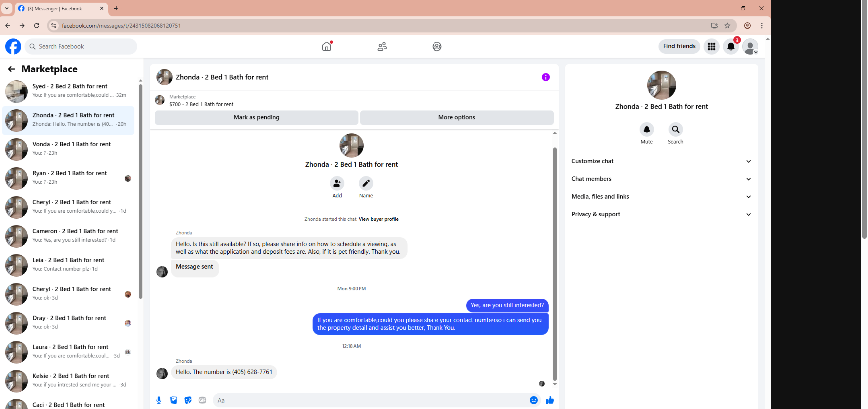Open notifications bell with badge
868x409 pixels.
[x=731, y=46]
